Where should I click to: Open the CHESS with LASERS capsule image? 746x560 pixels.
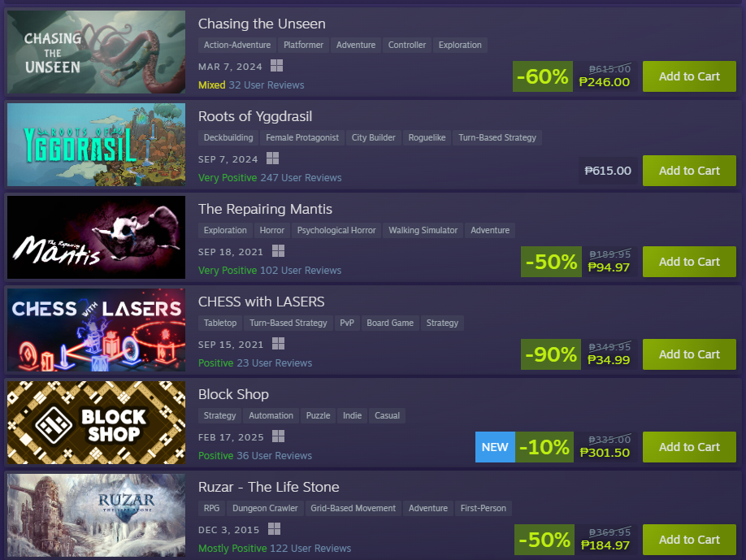[96, 330]
